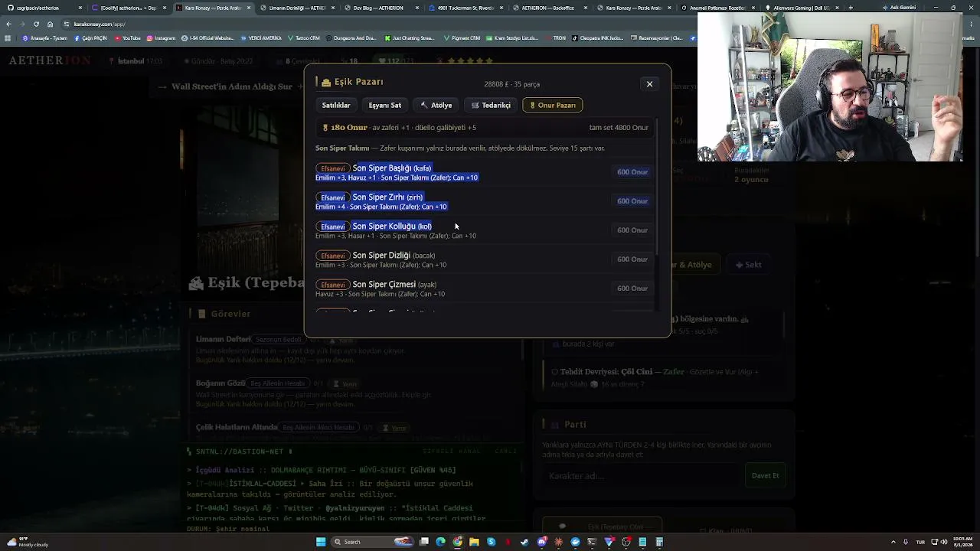
Task: Click the browser Forward arrow
Action: (22, 24)
